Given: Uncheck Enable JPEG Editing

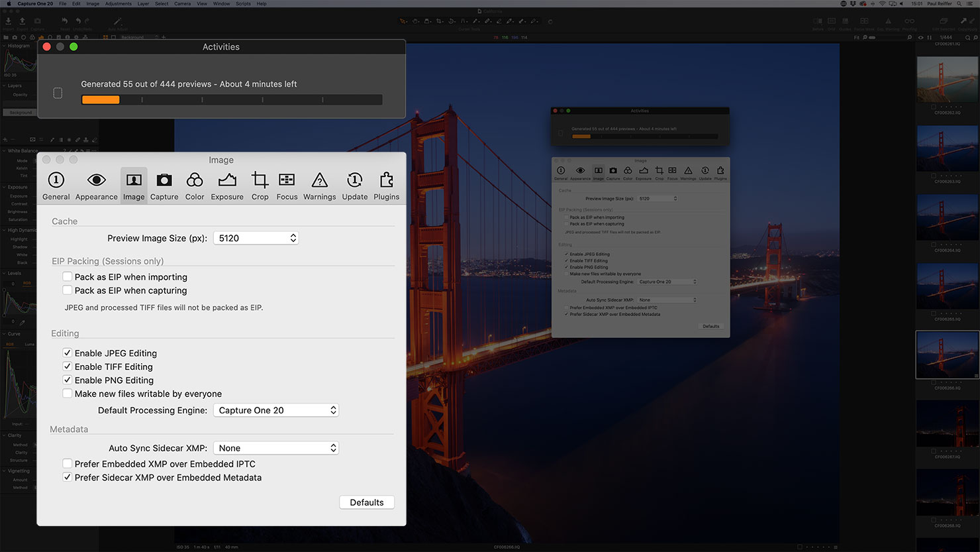Looking at the screenshot, I should tap(67, 353).
